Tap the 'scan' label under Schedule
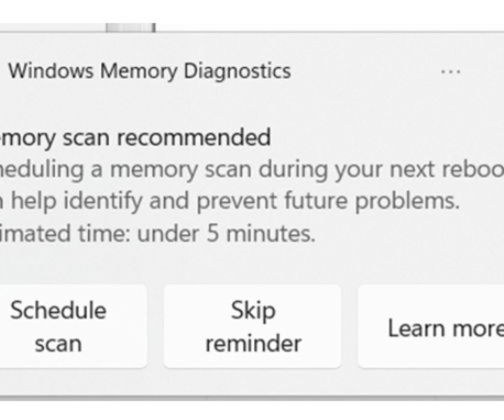 click(x=58, y=344)
